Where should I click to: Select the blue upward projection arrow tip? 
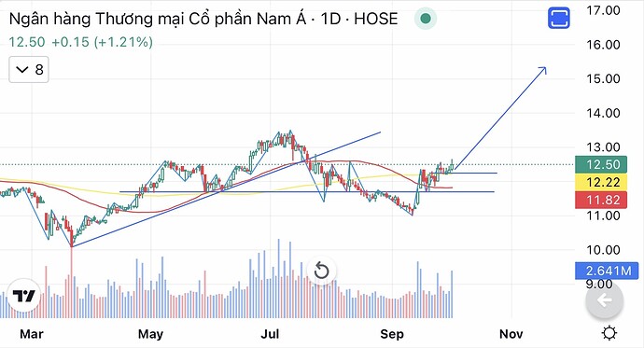click(543, 70)
